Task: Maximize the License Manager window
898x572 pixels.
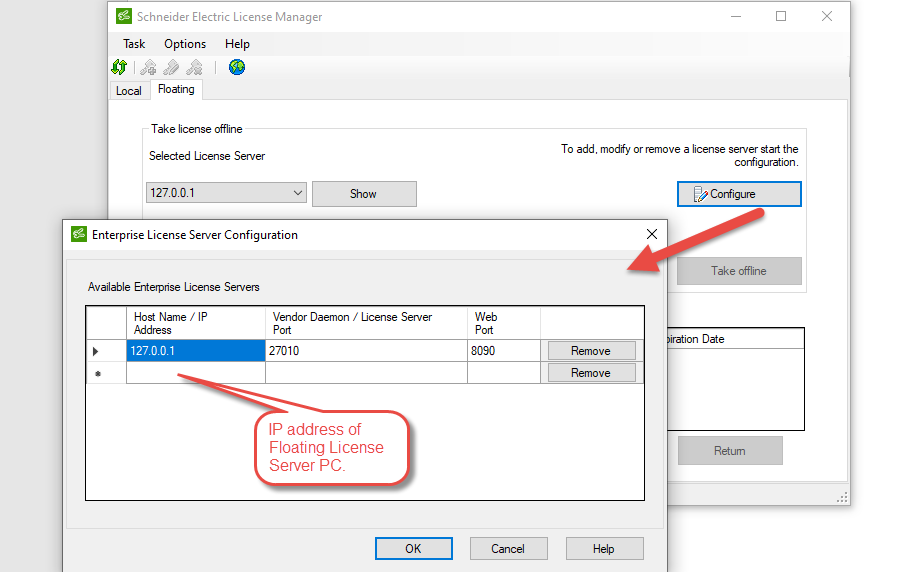Action: [781, 17]
